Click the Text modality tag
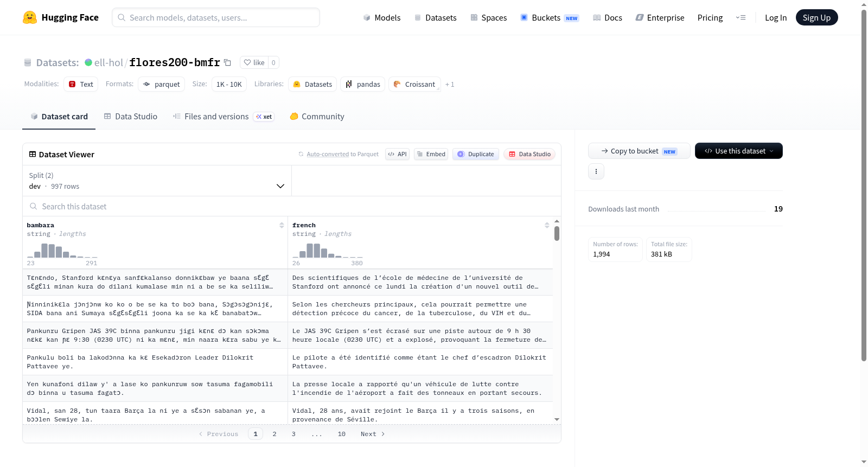The width and height of the screenshot is (868, 467). point(81,84)
